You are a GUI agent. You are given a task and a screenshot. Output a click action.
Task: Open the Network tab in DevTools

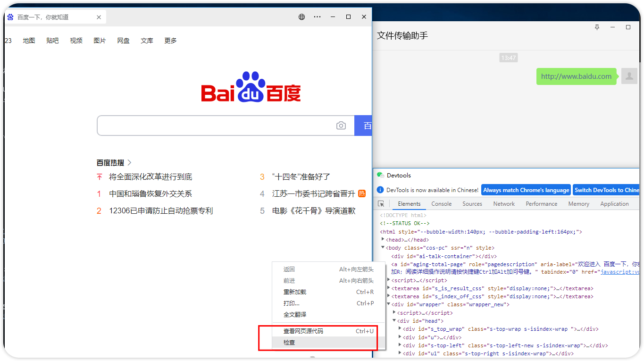[x=504, y=204]
